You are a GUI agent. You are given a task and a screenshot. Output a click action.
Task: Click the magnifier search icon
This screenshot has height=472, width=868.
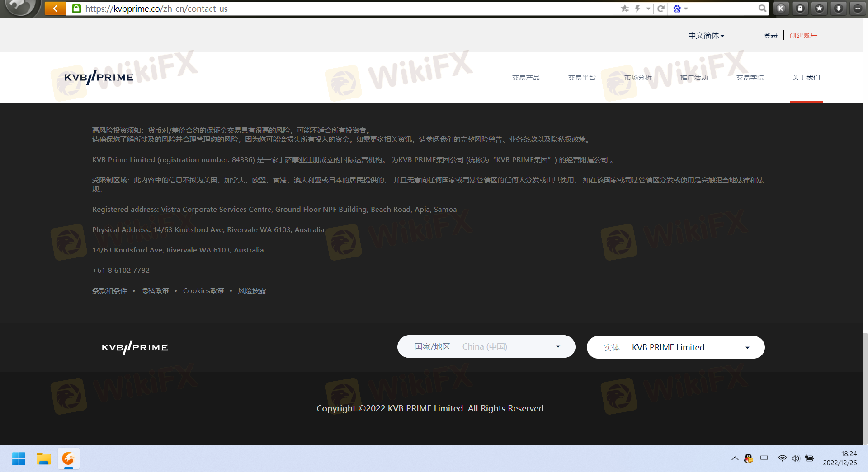point(762,8)
